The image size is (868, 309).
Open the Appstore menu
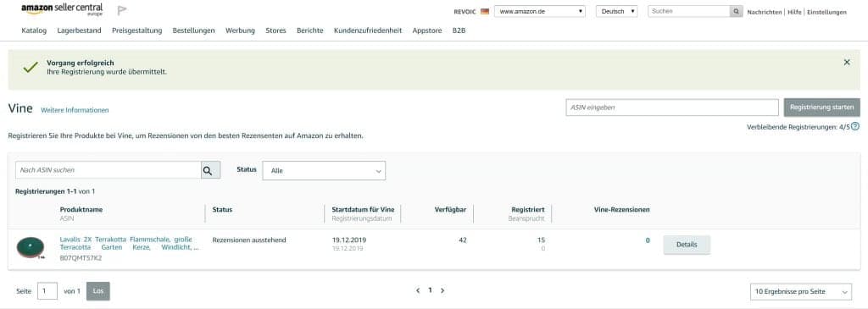tap(427, 31)
